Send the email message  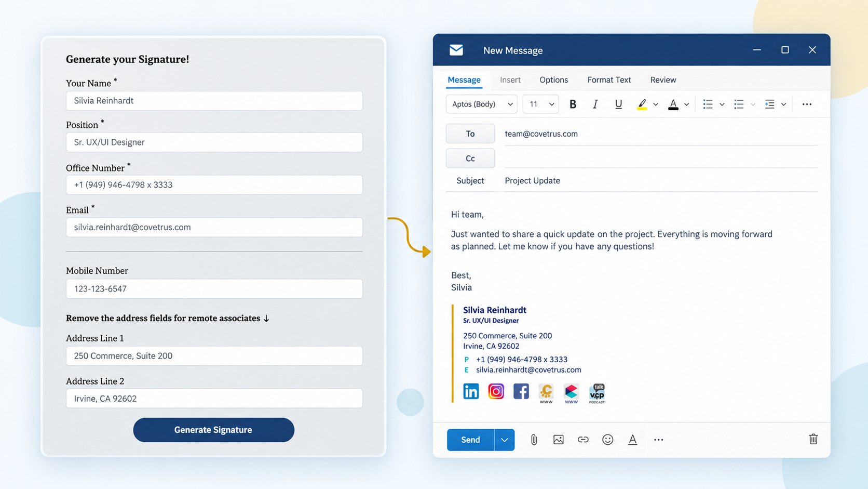coord(470,440)
